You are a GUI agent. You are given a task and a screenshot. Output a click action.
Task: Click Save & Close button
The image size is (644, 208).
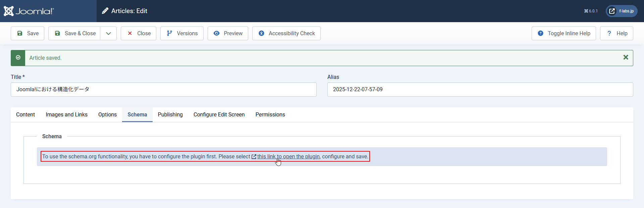pyautogui.click(x=74, y=34)
